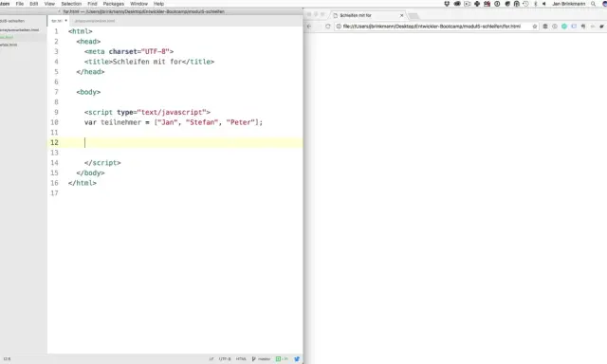Click the git master branch indicator
This screenshot has height=364, width=607.
(x=262, y=359)
